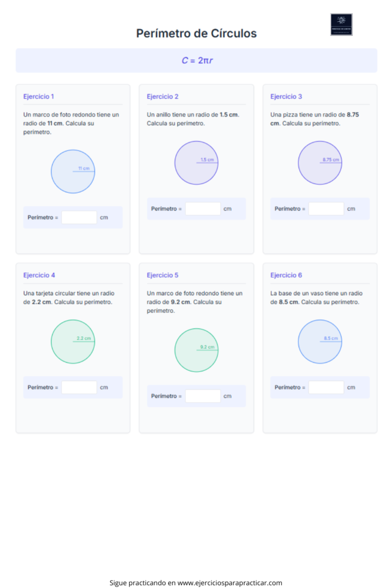Click the purple circle labeled 8.75 cm
Image resolution: width=392 pixels, height=588 pixels.
click(x=320, y=163)
